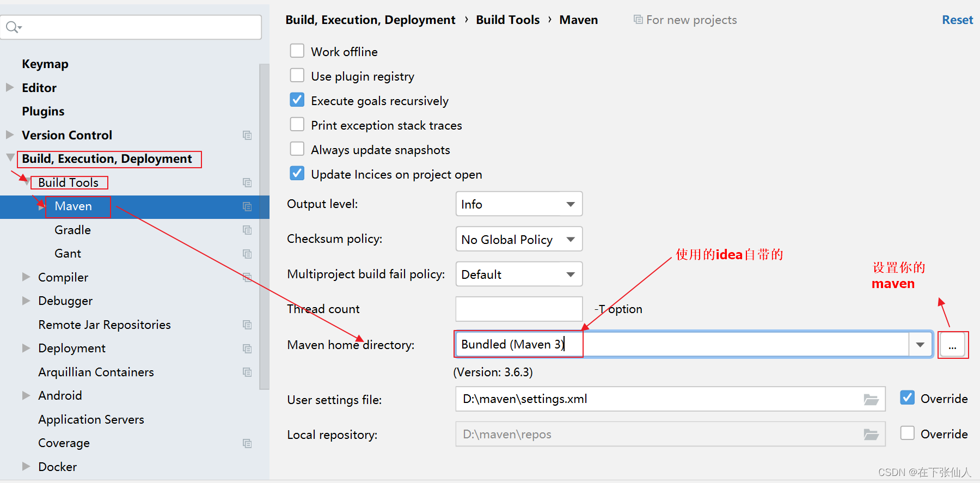This screenshot has height=483, width=980.
Task: Enable Always update snapshots checkbox
Action: tap(297, 149)
